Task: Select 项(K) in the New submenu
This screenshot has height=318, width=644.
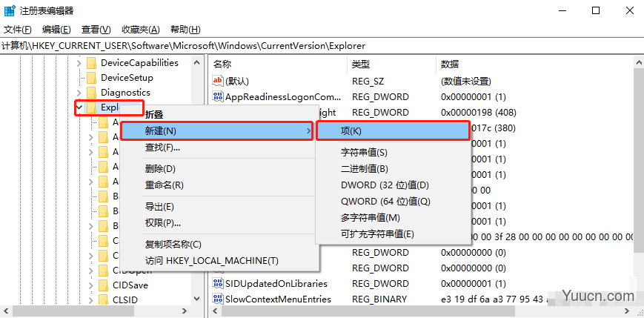Action: tap(393, 131)
